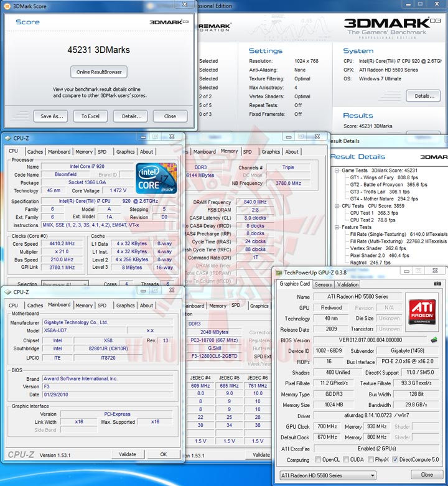Click the 3DMark Score window title icon
The image size is (448, 486).
point(7,6)
